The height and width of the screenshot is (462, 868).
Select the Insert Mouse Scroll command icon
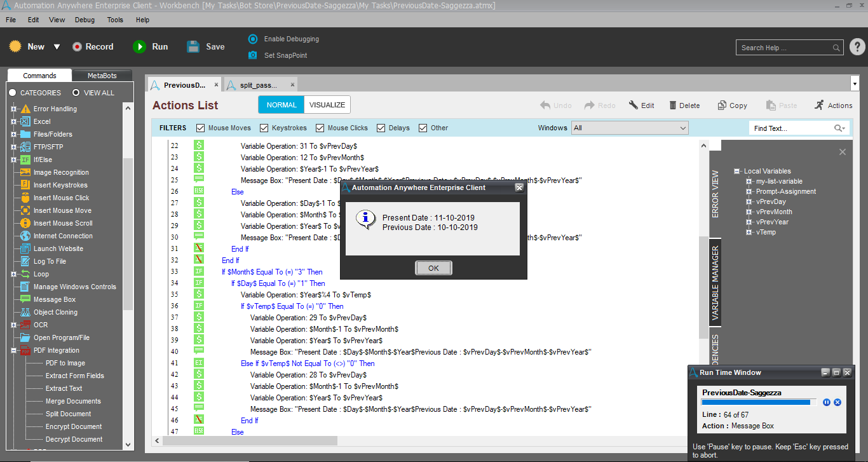click(25, 223)
